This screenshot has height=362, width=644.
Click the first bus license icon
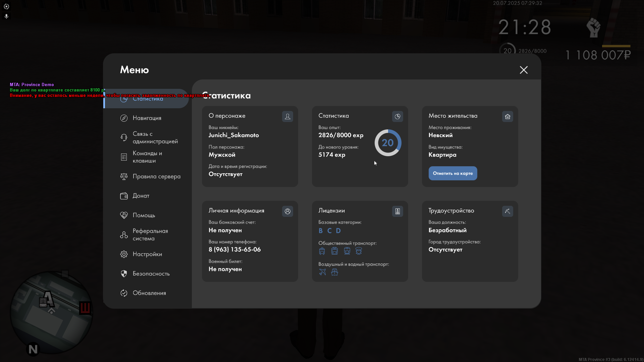coord(322,251)
